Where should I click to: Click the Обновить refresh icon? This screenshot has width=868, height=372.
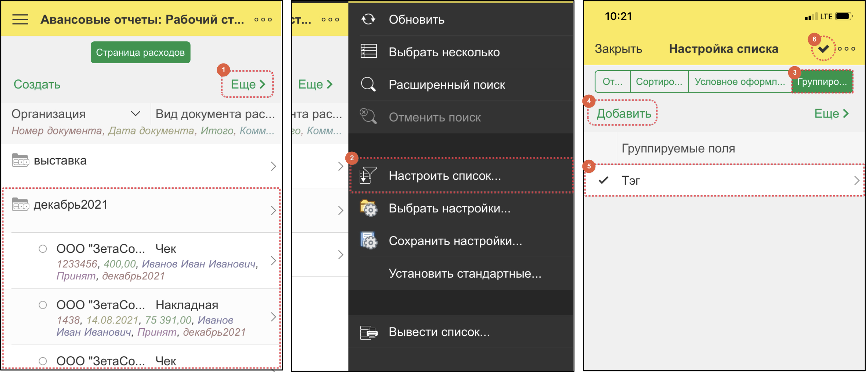(x=368, y=19)
